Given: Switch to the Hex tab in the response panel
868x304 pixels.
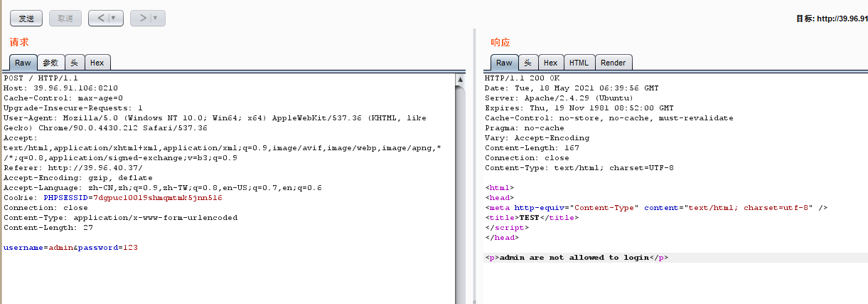Looking at the screenshot, I should pos(550,63).
